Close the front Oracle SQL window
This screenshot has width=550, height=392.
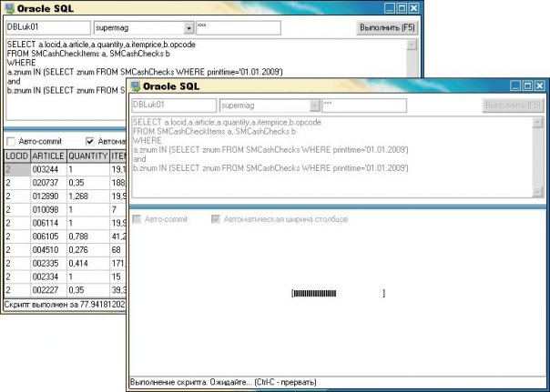540,85
